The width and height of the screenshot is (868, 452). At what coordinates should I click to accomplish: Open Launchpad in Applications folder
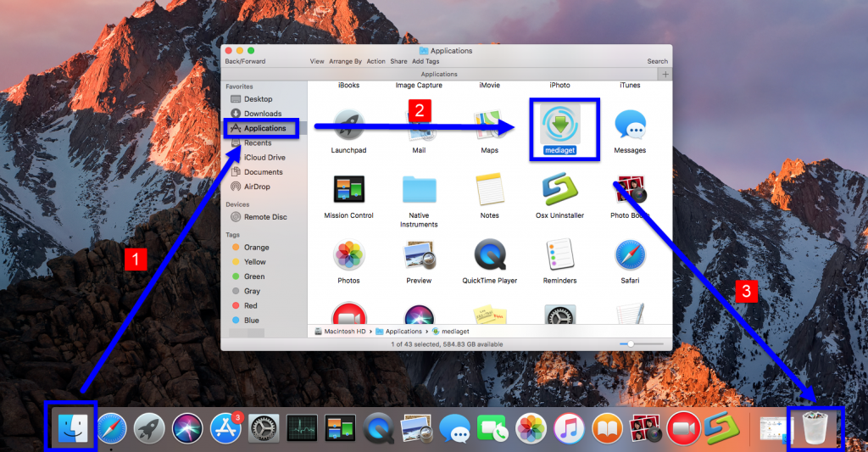[348, 126]
